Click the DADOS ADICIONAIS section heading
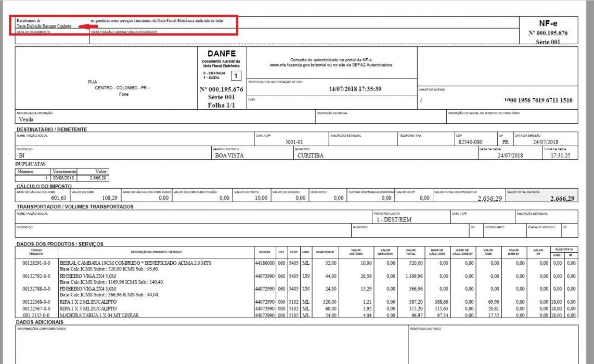Viewport: 594px width, 364px height. tap(40, 322)
